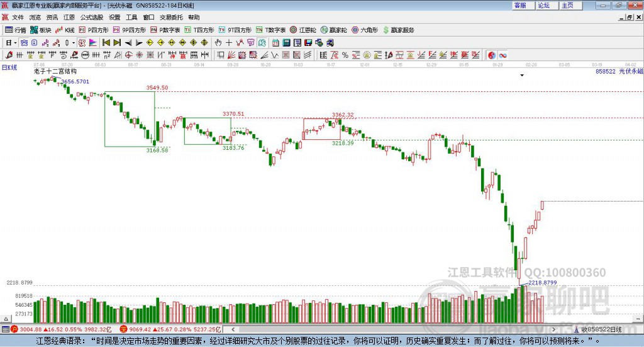Open the 9P四方形 tool
The height and width of the screenshot is (347, 644).
(x=130, y=30)
